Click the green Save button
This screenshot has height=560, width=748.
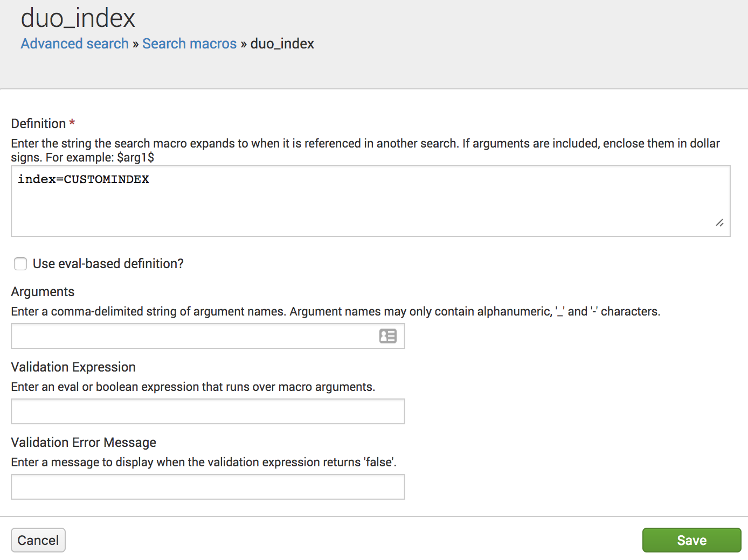coord(691,540)
